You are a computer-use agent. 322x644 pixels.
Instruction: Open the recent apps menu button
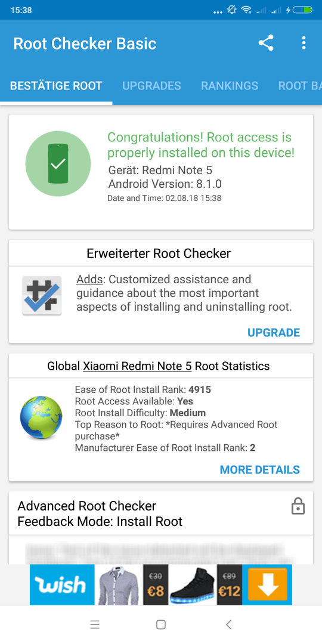[x=95, y=625]
